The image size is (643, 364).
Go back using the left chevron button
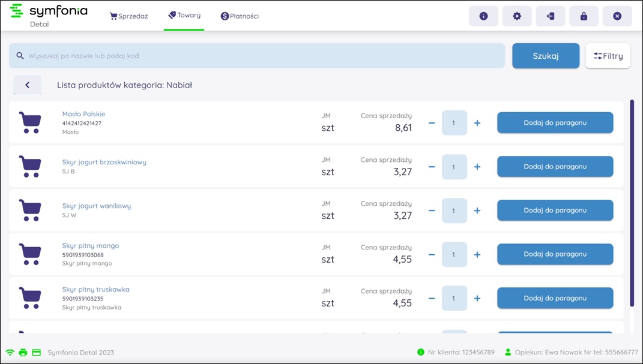[x=28, y=85]
